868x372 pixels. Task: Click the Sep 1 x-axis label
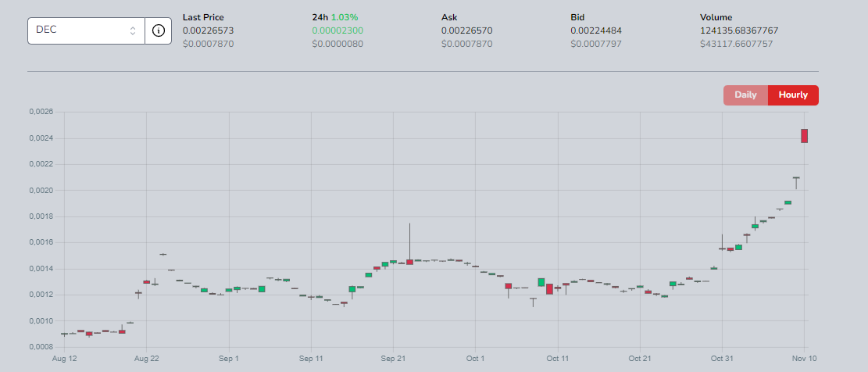[x=229, y=359]
